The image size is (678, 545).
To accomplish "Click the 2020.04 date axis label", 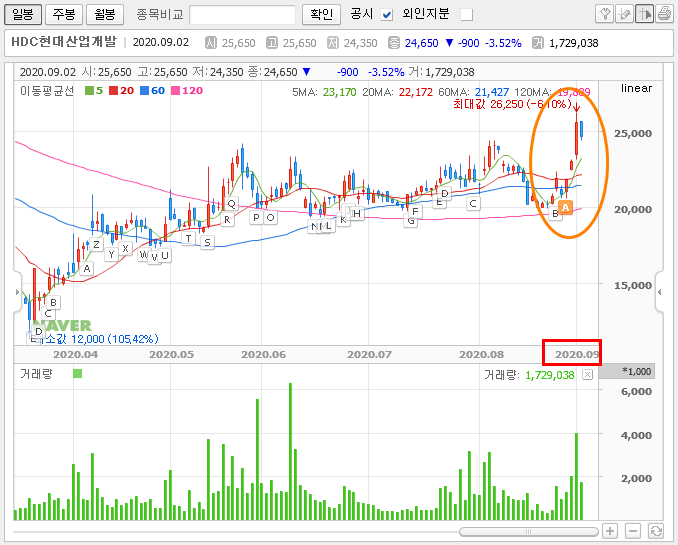I will (75, 355).
